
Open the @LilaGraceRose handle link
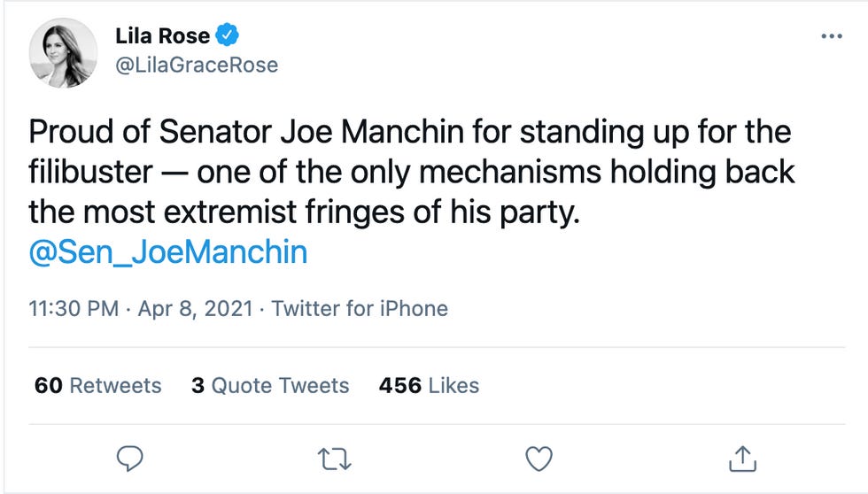[x=197, y=65]
